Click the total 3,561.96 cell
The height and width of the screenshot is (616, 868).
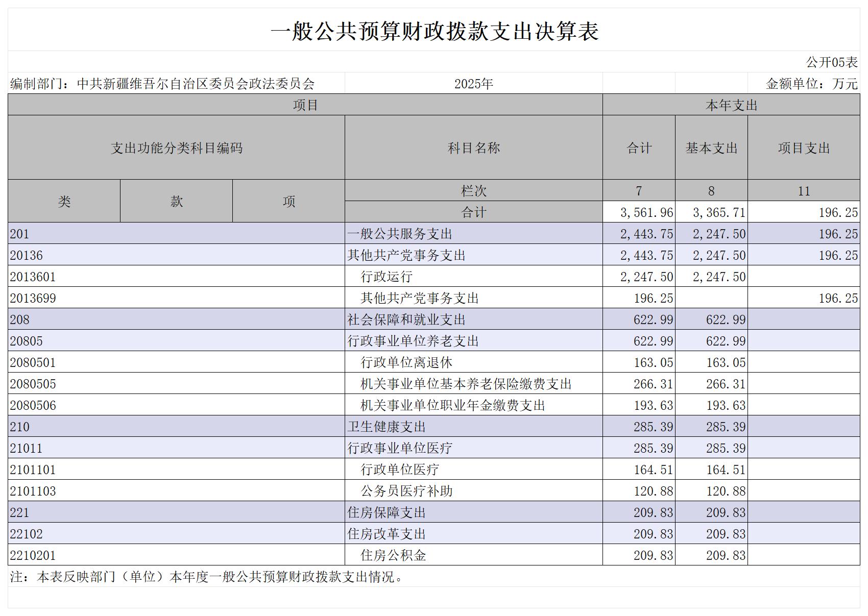[x=639, y=212]
